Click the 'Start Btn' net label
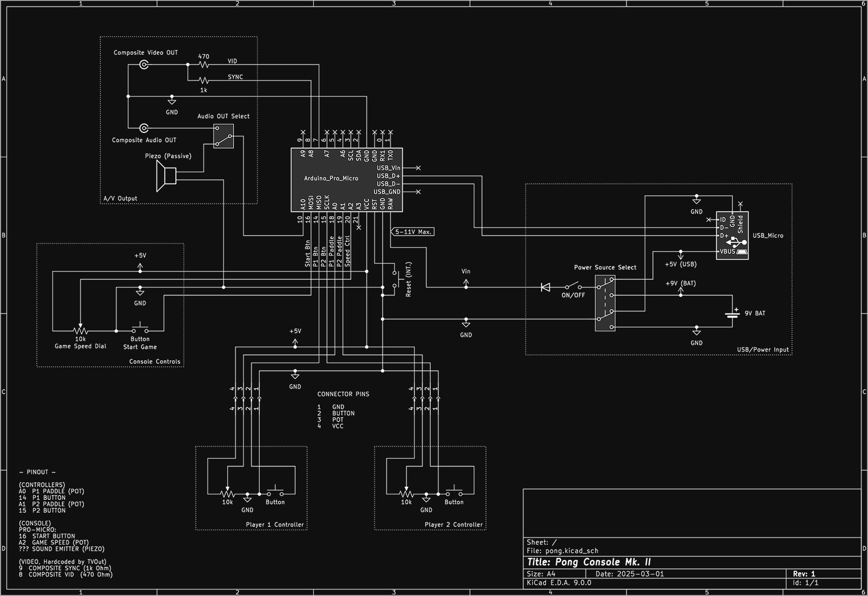 [308, 253]
